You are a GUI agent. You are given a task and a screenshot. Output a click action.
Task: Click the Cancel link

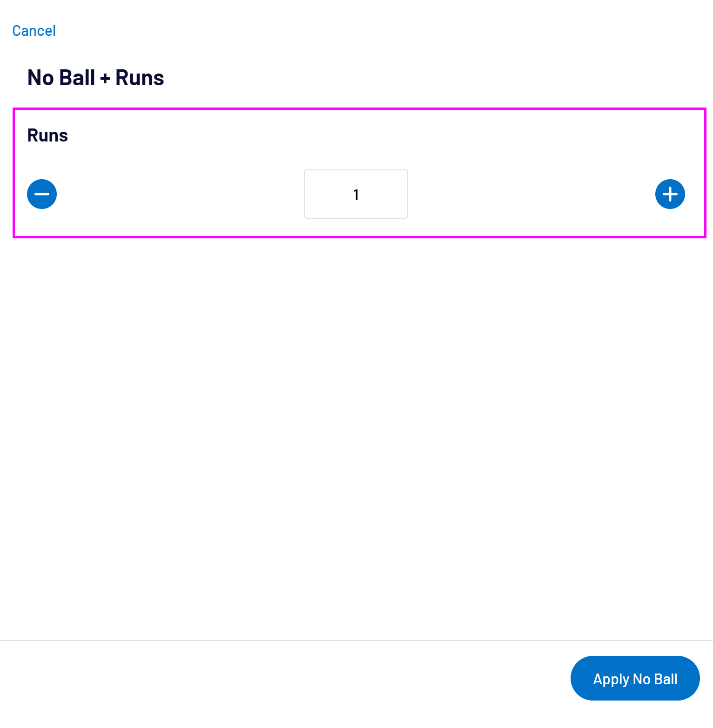point(34,31)
